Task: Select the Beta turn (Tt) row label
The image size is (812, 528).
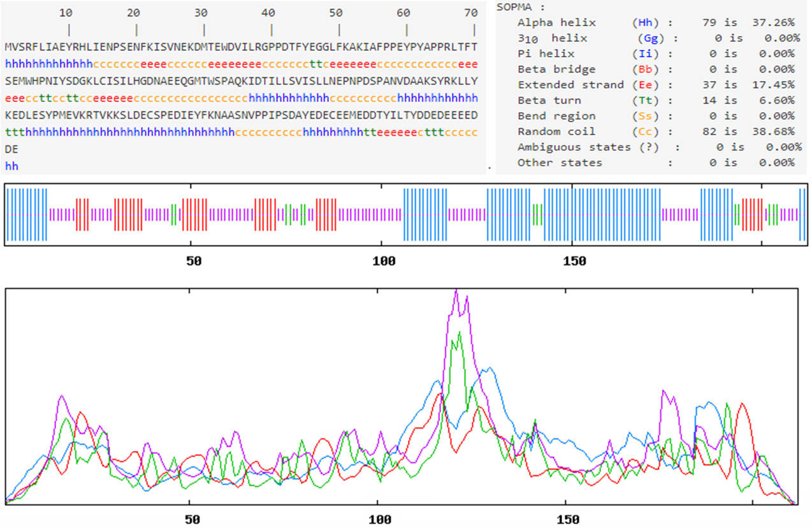Action: coord(549,100)
